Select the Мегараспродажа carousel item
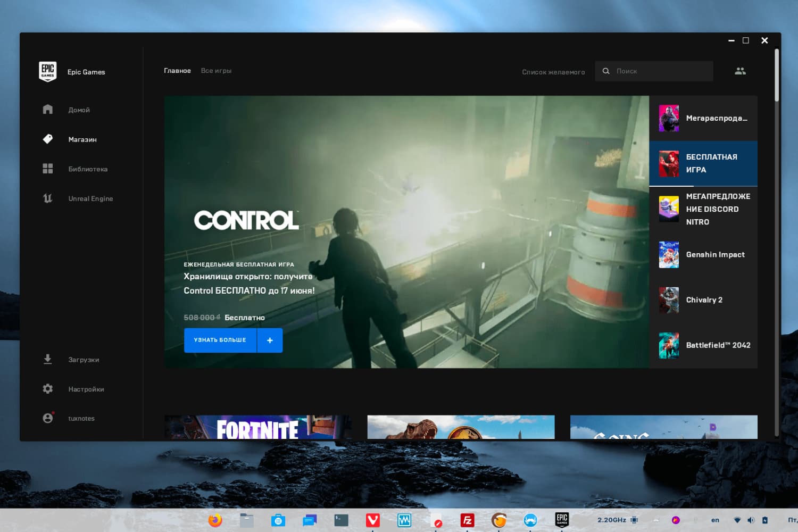Viewport: 798px width, 532px height. [703, 118]
